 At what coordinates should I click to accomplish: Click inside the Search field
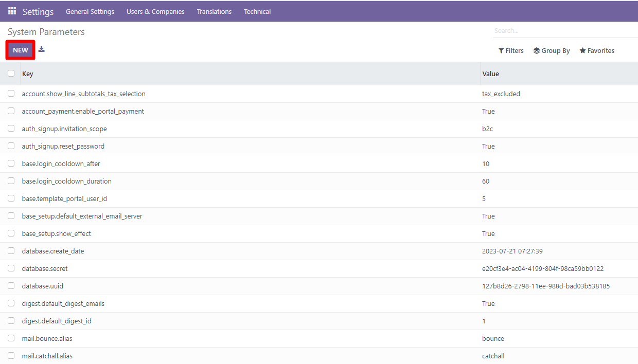tap(540, 30)
